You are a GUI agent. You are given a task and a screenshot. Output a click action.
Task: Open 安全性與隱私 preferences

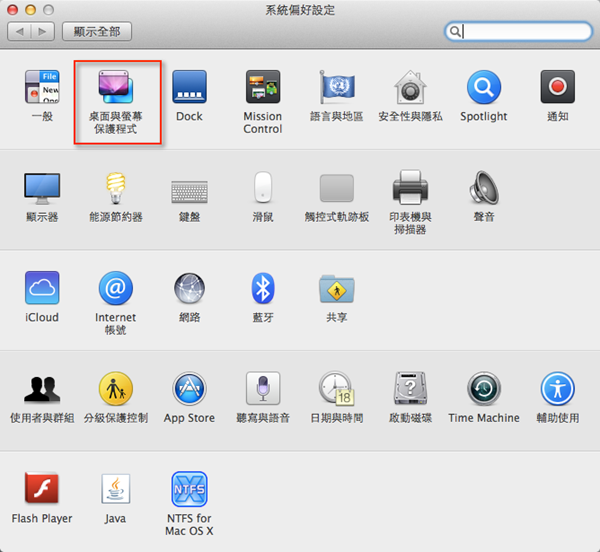410,87
